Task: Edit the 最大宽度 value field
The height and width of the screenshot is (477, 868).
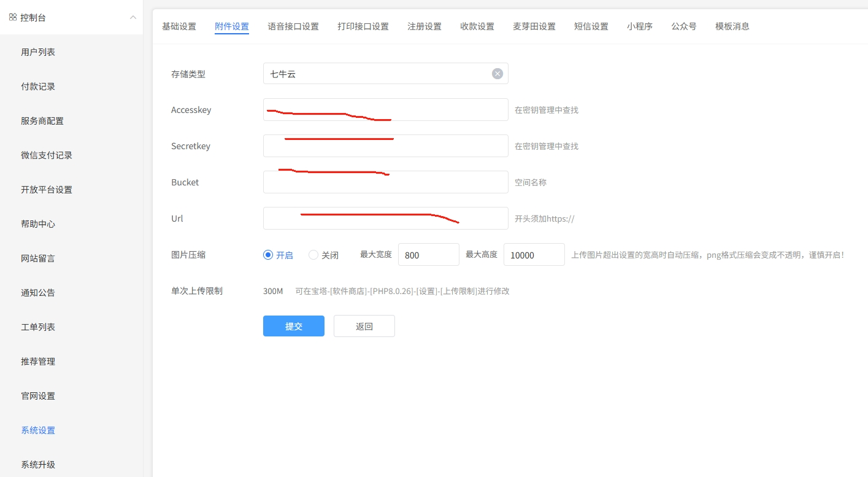Action: tap(428, 255)
